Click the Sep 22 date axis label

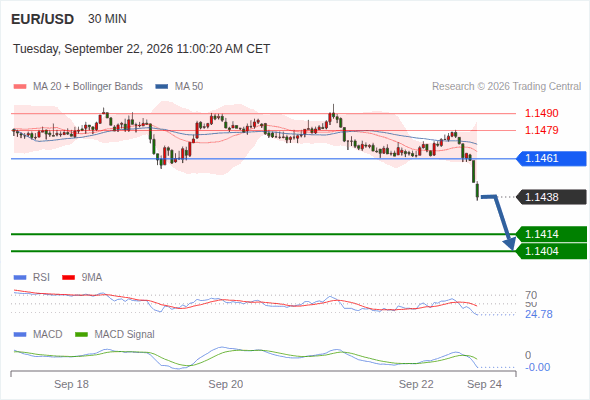pyautogui.click(x=416, y=384)
